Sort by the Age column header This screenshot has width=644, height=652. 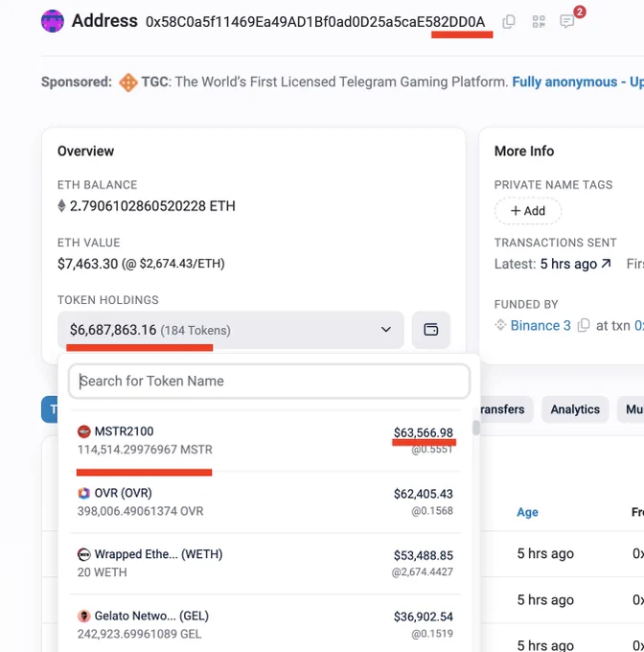(527, 512)
